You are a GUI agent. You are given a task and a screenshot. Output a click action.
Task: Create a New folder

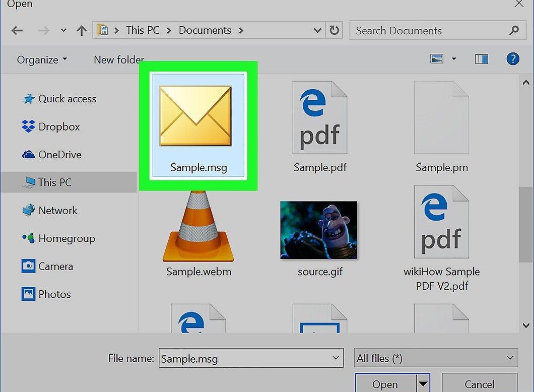(x=119, y=60)
